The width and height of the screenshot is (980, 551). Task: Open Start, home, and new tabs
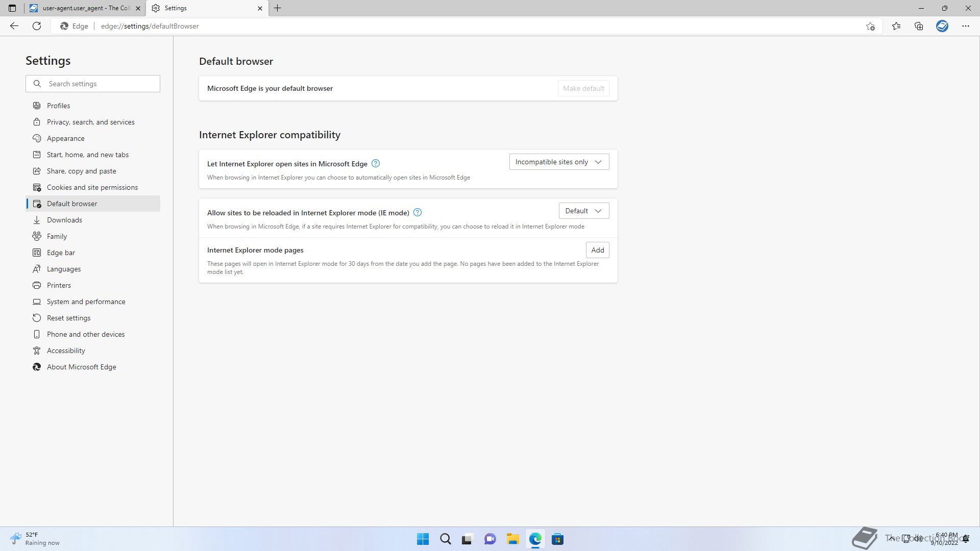[93, 155]
